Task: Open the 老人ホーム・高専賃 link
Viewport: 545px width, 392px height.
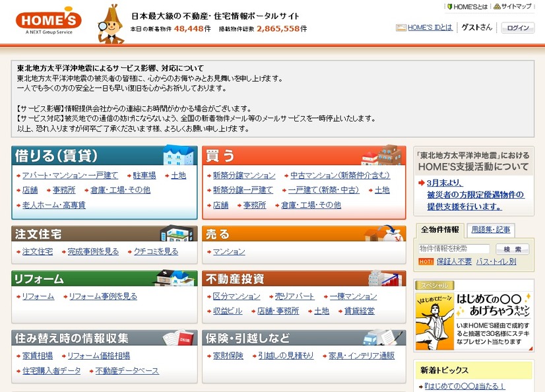Action: coord(54,205)
